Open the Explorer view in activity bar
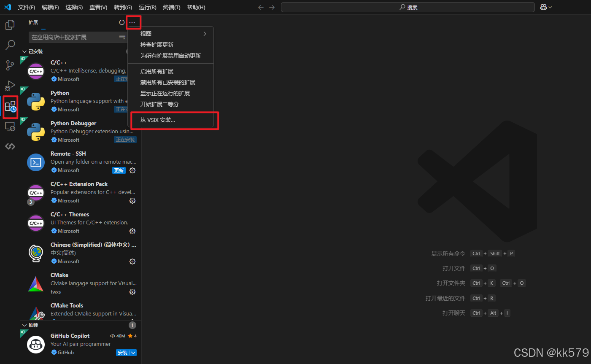The height and width of the screenshot is (364, 591). pyautogui.click(x=10, y=25)
